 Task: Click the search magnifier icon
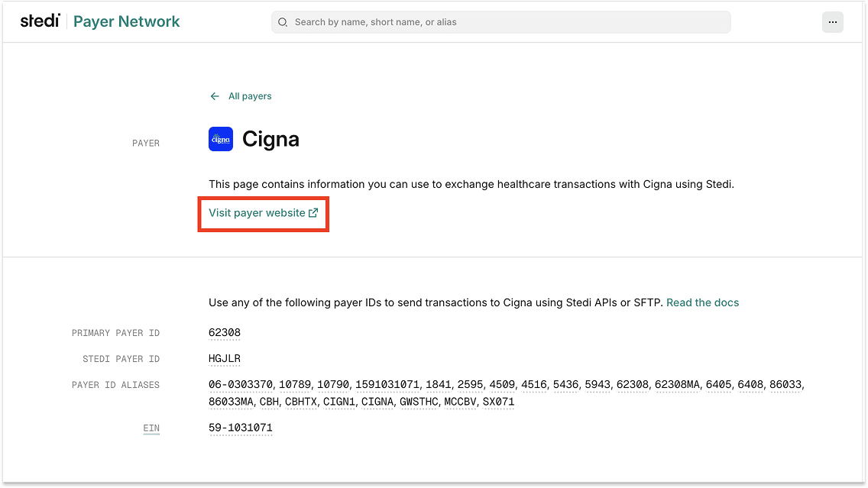click(x=282, y=22)
